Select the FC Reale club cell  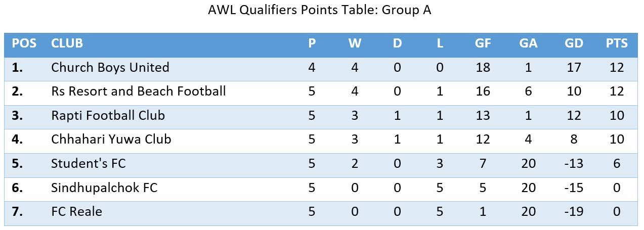[76, 211]
